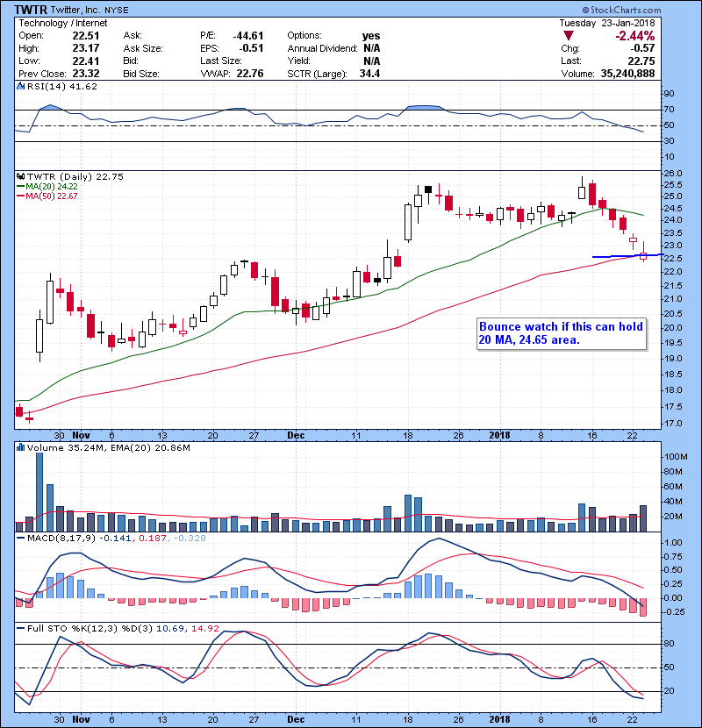Click the Open value 22.51
Image resolution: width=702 pixels, height=728 pixels.
point(86,36)
